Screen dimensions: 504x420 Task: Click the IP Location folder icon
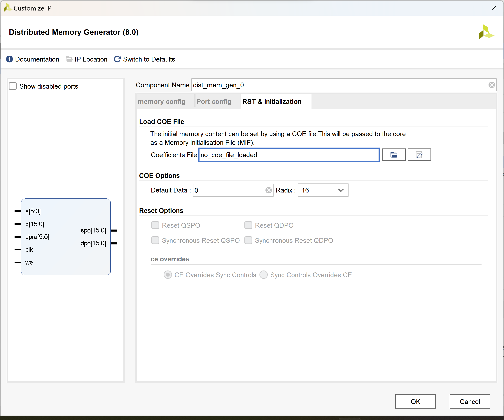pyautogui.click(x=69, y=59)
